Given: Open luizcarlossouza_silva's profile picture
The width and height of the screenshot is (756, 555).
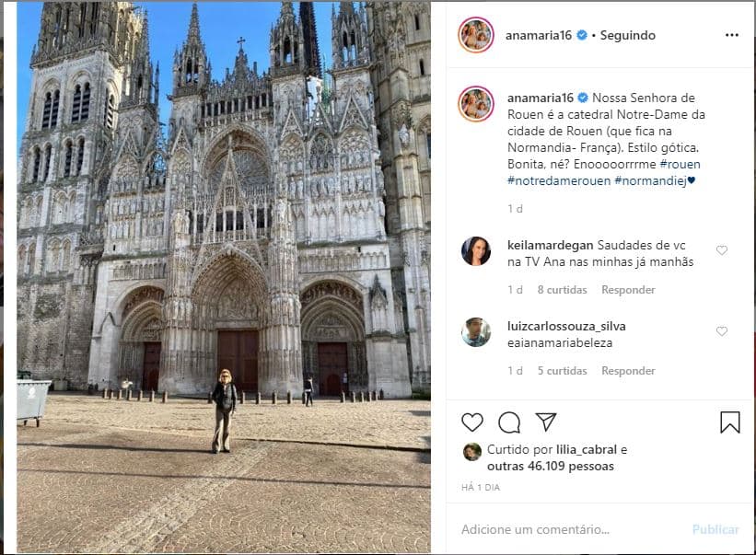Looking at the screenshot, I should pyautogui.click(x=476, y=332).
